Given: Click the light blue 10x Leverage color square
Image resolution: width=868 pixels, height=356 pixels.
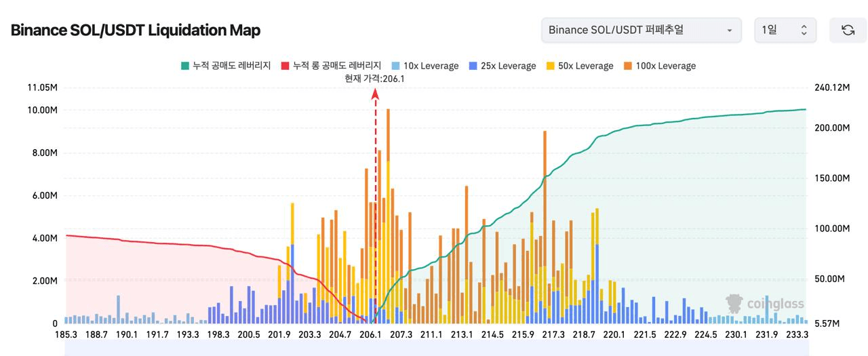Looking at the screenshot, I should [395, 66].
